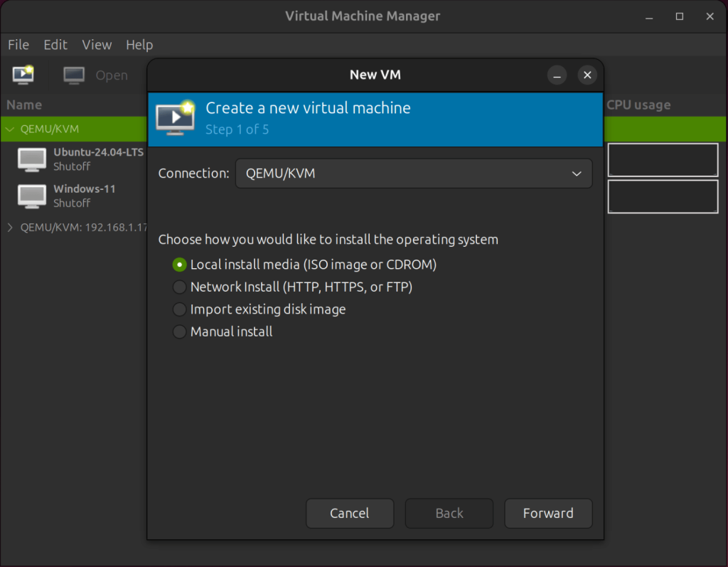Collapse the QEMU/KVM connection tree
Viewport: 728px width, 567px height.
coord(10,129)
